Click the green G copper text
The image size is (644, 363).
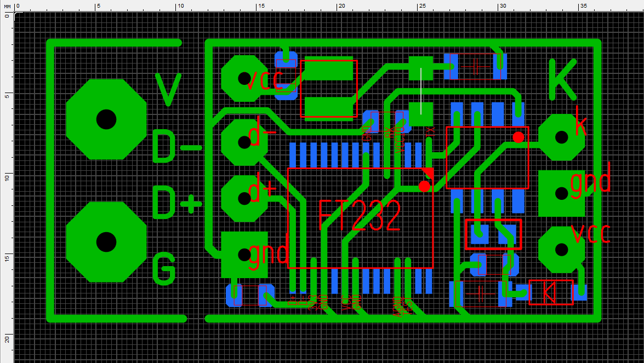pyautogui.click(x=164, y=269)
